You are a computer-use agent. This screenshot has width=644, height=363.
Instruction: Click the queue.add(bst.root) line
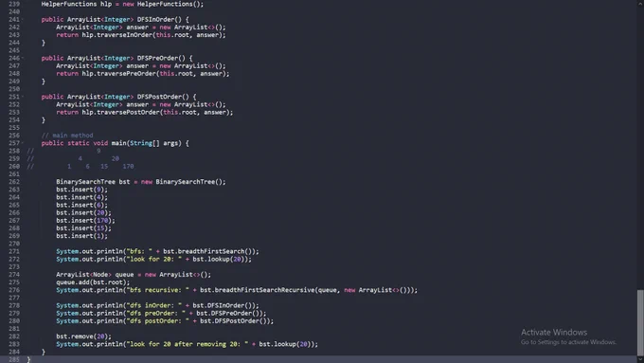pyautogui.click(x=93, y=282)
